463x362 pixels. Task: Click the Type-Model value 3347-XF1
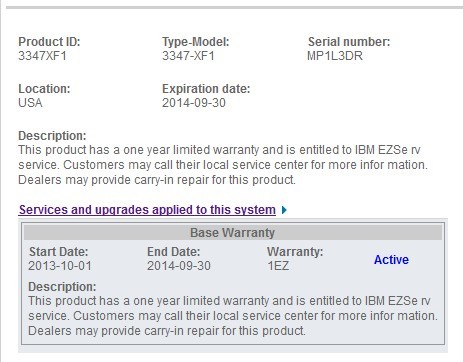[x=188, y=56]
